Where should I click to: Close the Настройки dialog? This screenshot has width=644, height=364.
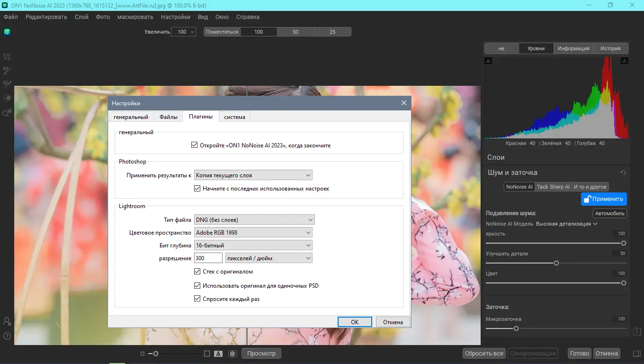[x=404, y=103]
